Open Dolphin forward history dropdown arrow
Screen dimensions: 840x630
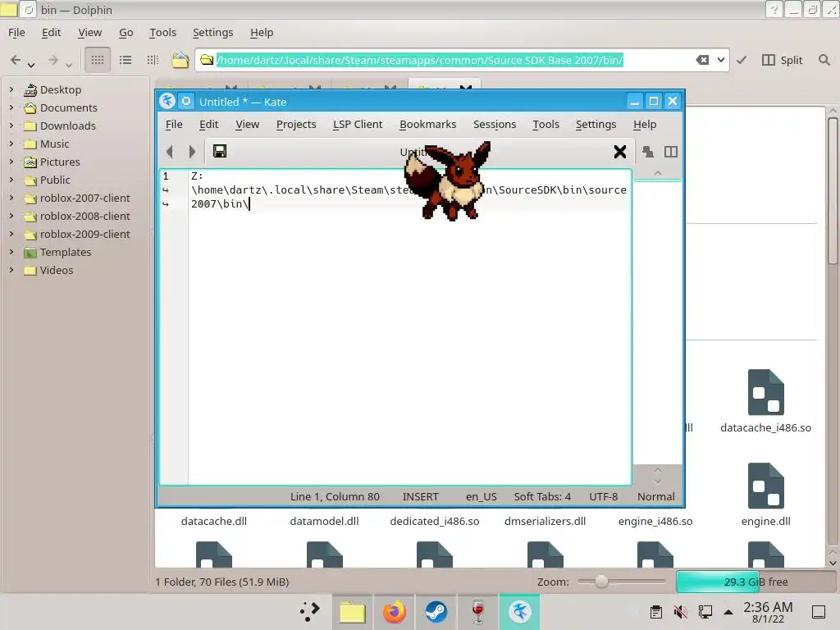pyautogui.click(x=69, y=65)
